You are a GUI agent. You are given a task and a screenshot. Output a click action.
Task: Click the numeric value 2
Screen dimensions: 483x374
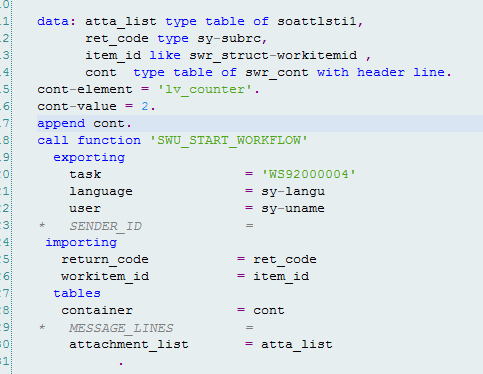tap(145, 106)
